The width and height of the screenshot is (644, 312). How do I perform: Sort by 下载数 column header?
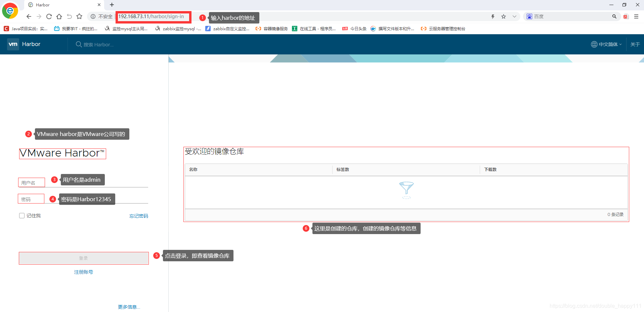pos(490,170)
